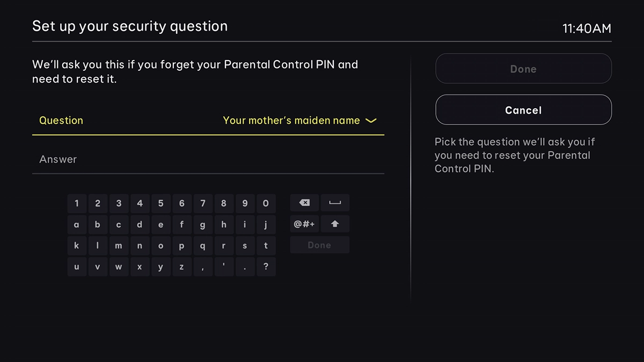Click the Done button at top right
This screenshot has width=644, height=362.
point(523,69)
